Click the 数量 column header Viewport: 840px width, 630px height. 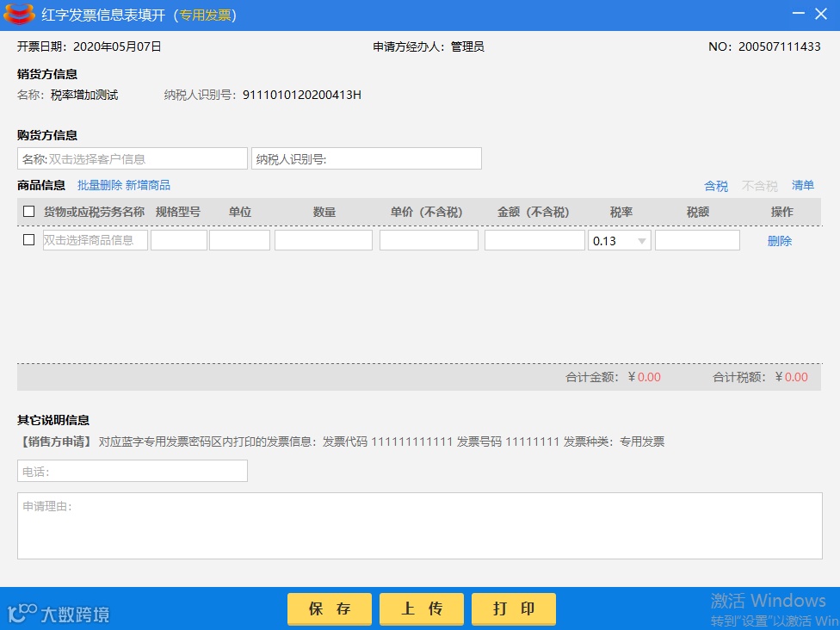tap(324, 212)
